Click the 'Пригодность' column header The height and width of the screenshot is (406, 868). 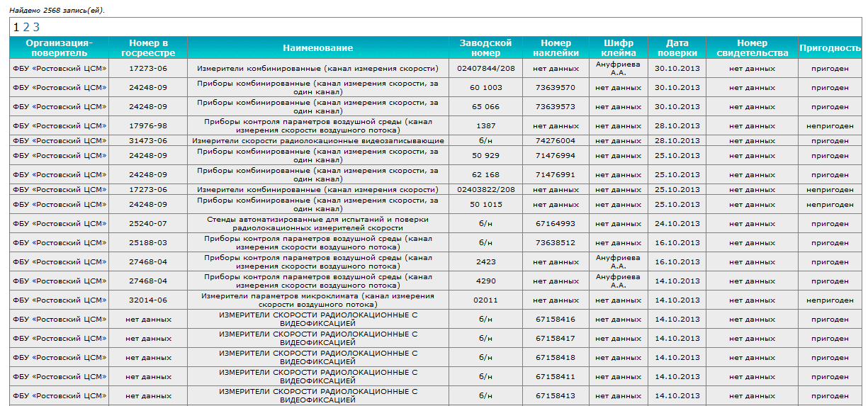830,47
